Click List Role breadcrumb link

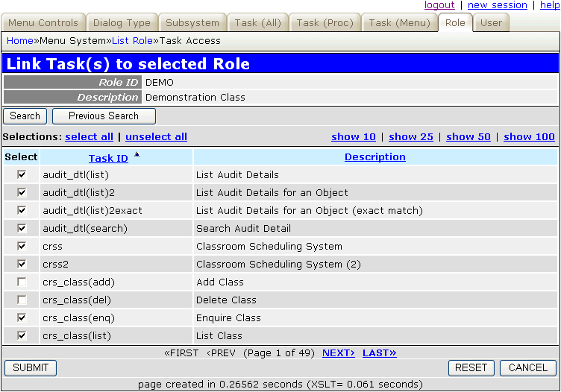point(132,41)
